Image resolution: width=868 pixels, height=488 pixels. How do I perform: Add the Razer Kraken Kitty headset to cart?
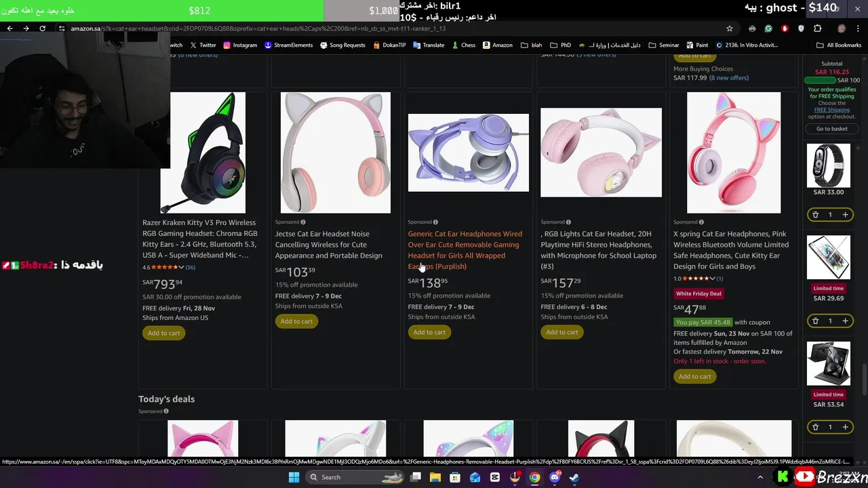164,333
